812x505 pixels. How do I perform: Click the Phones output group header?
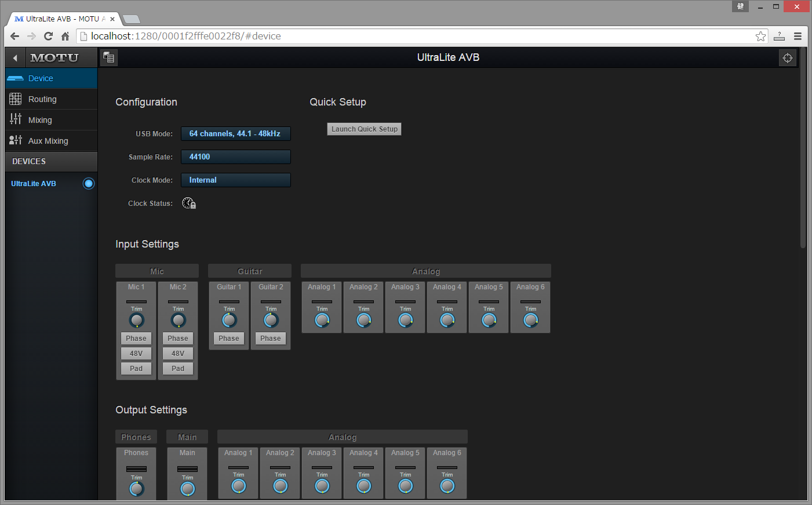(x=136, y=437)
